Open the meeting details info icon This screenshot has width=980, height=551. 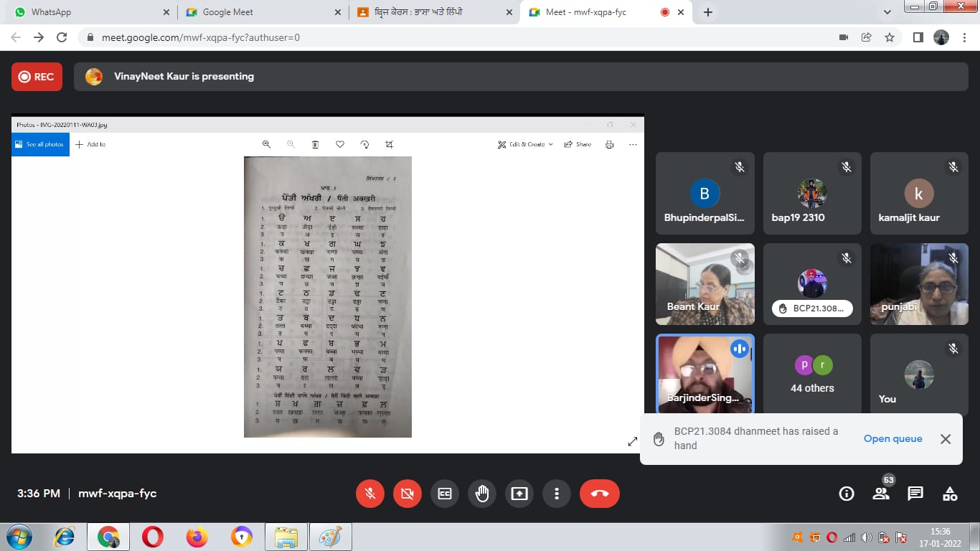click(847, 494)
